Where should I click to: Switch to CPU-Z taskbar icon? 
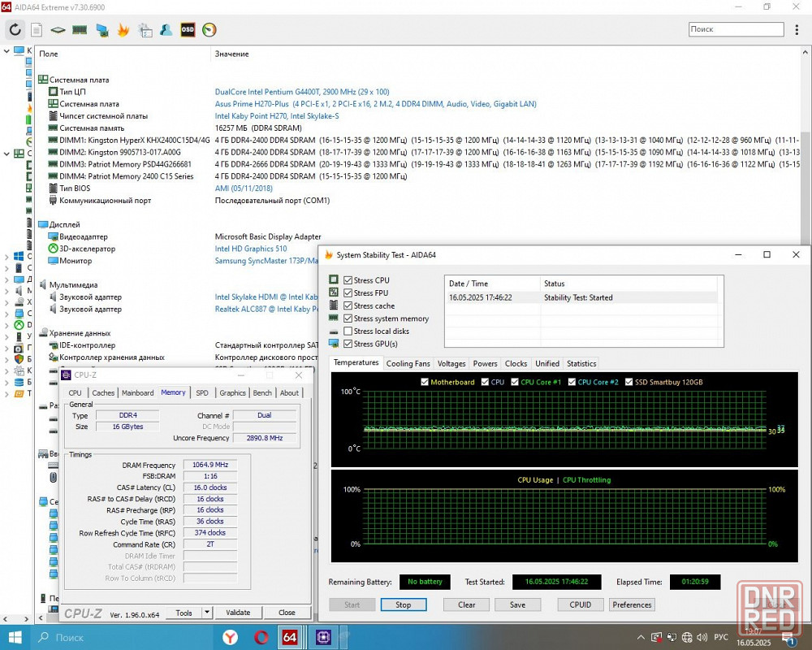tap(323, 637)
